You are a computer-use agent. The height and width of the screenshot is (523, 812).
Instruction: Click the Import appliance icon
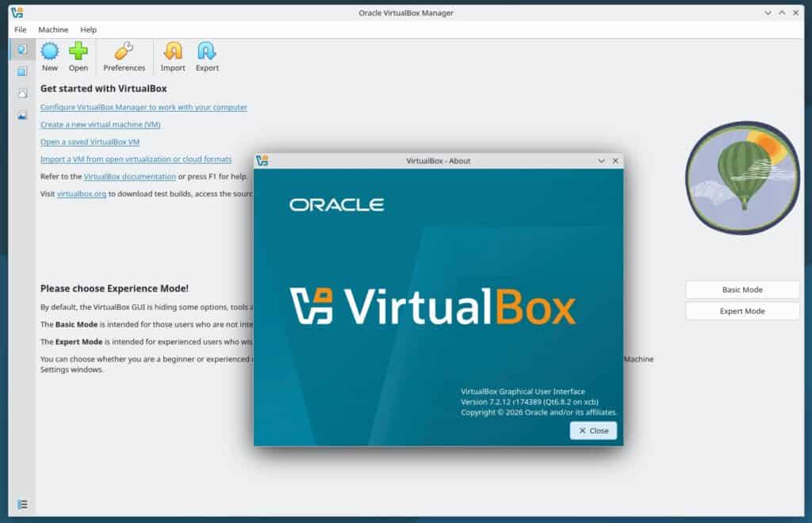[x=173, y=56]
